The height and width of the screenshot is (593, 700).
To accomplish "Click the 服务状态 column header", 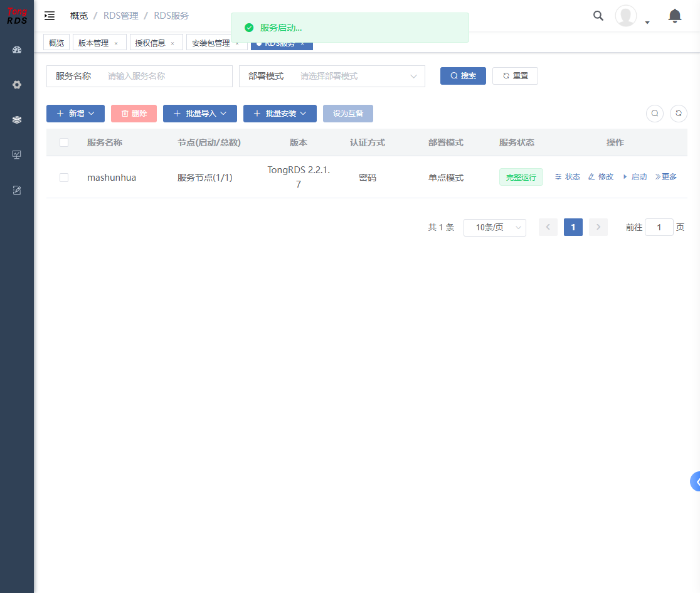I will (x=516, y=142).
